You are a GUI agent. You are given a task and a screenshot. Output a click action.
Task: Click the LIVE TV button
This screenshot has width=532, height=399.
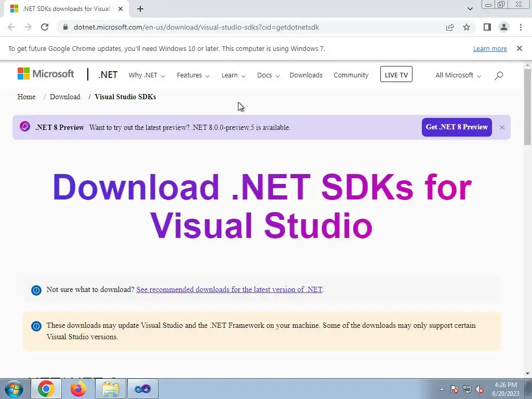pos(396,74)
